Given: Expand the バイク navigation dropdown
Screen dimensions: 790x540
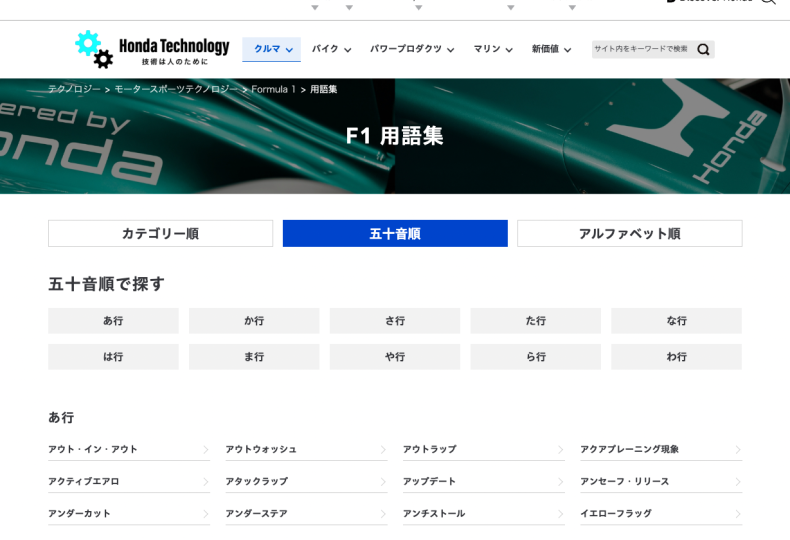Looking at the screenshot, I should pyautogui.click(x=331, y=49).
